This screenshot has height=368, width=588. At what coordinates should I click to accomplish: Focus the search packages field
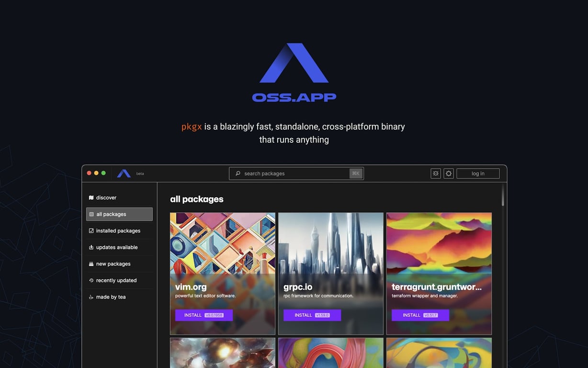296,173
